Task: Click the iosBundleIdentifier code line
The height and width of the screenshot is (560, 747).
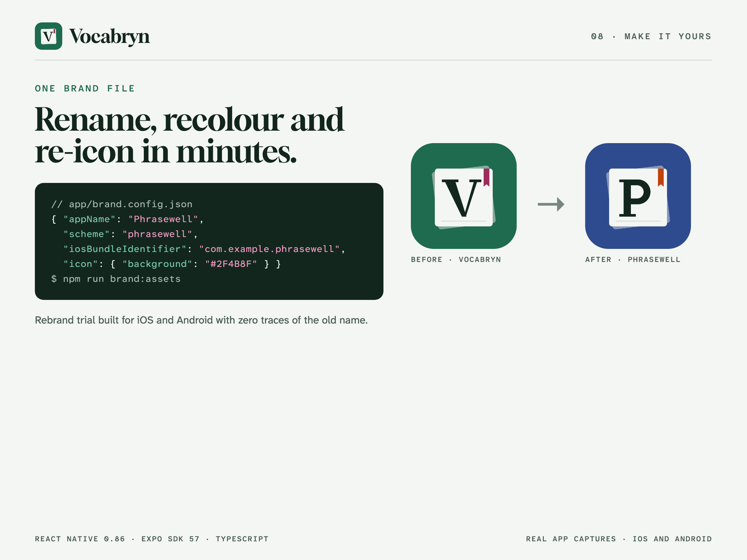Action: (204, 249)
